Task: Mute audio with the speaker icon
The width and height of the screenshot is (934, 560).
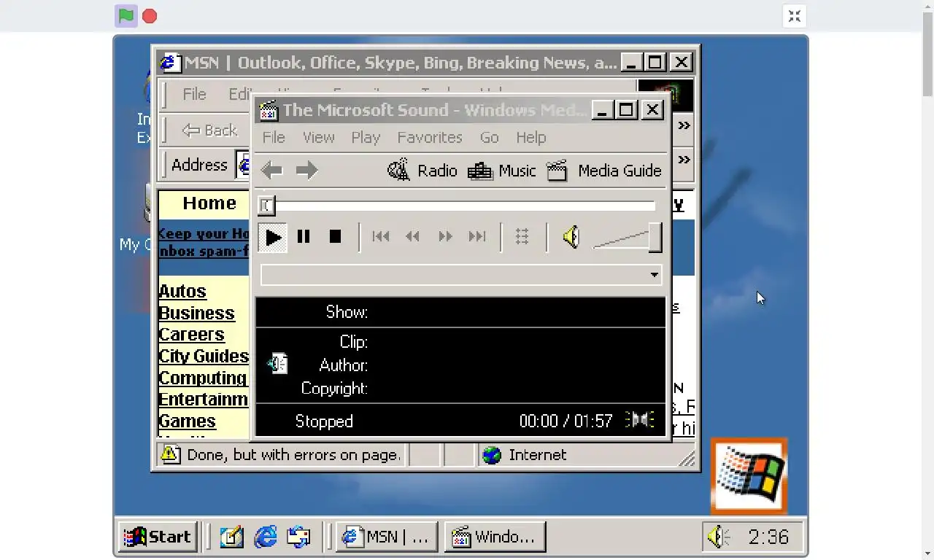Action: [x=571, y=237]
